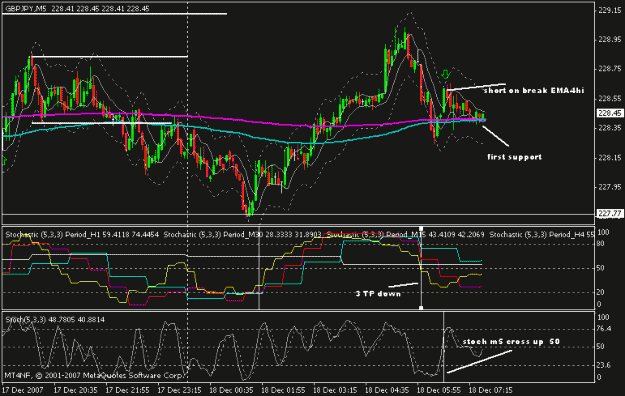The height and width of the screenshot is (396, 625).
Task: Click the '18 Dec 03:15' time axis label
Action: tap(335, 390)
